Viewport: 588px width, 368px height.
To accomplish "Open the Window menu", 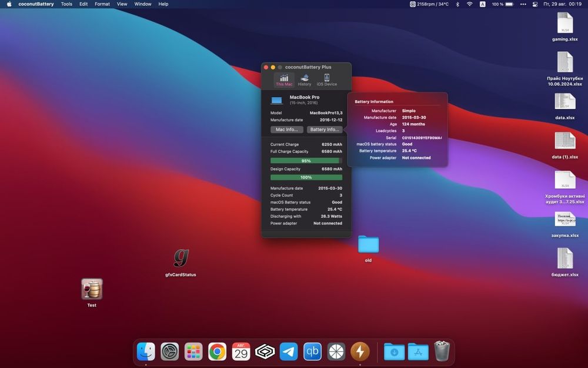I will 143,4.
